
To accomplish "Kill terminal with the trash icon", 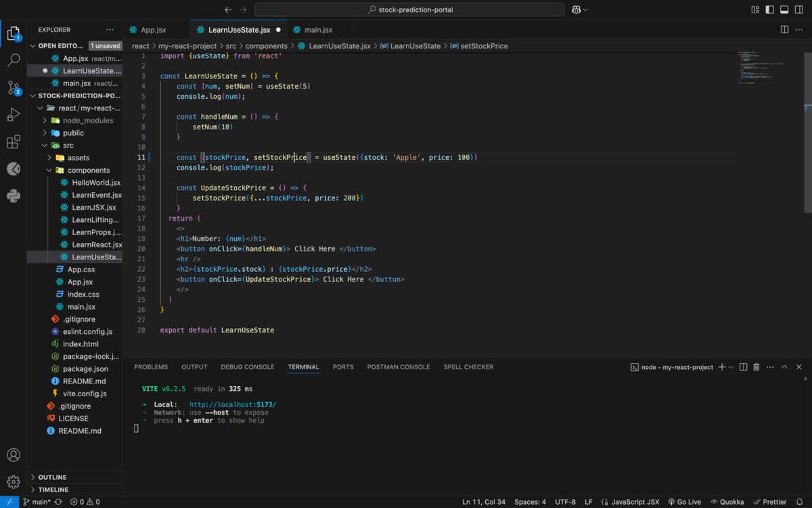I will click(x=757, y=367).
